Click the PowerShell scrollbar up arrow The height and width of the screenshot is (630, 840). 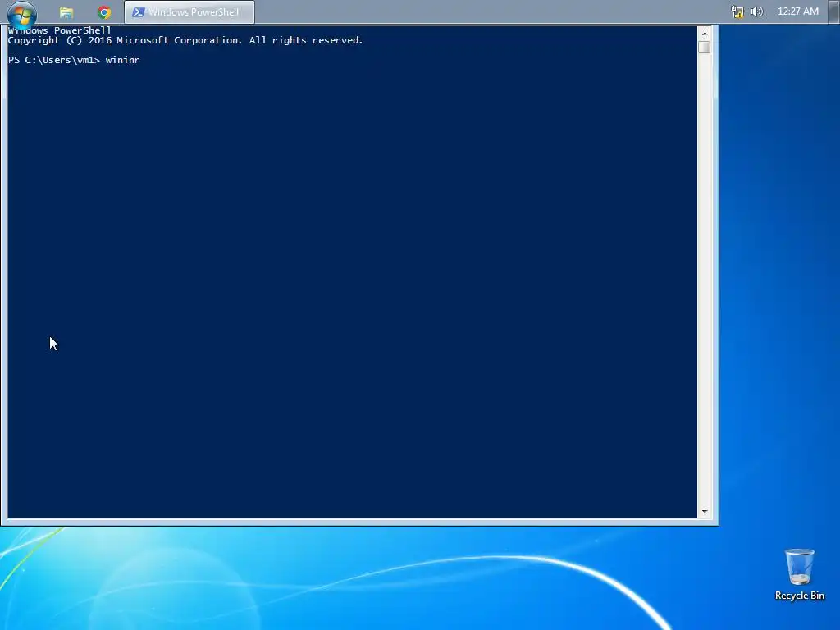[x=705, y=33]
